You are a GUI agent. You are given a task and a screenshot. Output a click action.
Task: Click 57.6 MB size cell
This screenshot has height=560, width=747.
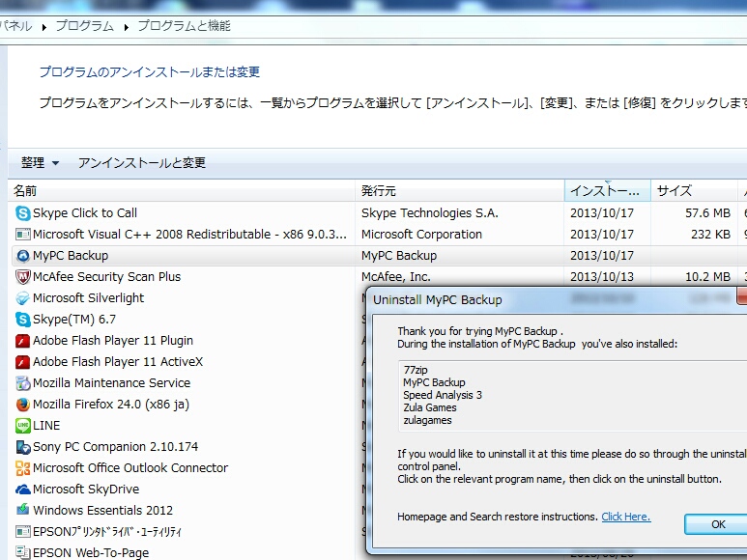point(707,213)
